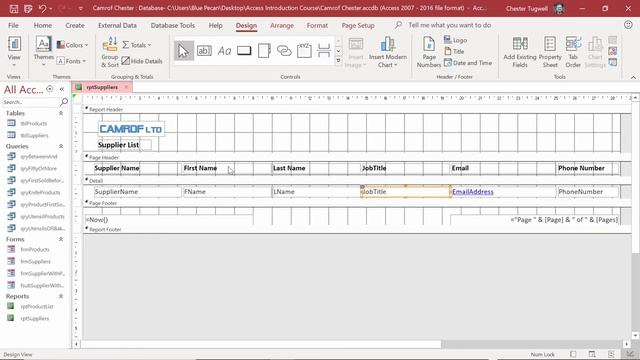Viewport: 640px width, 360px height.
Task: Open Group & Sort pane
Action: click(x=110, y=52)
